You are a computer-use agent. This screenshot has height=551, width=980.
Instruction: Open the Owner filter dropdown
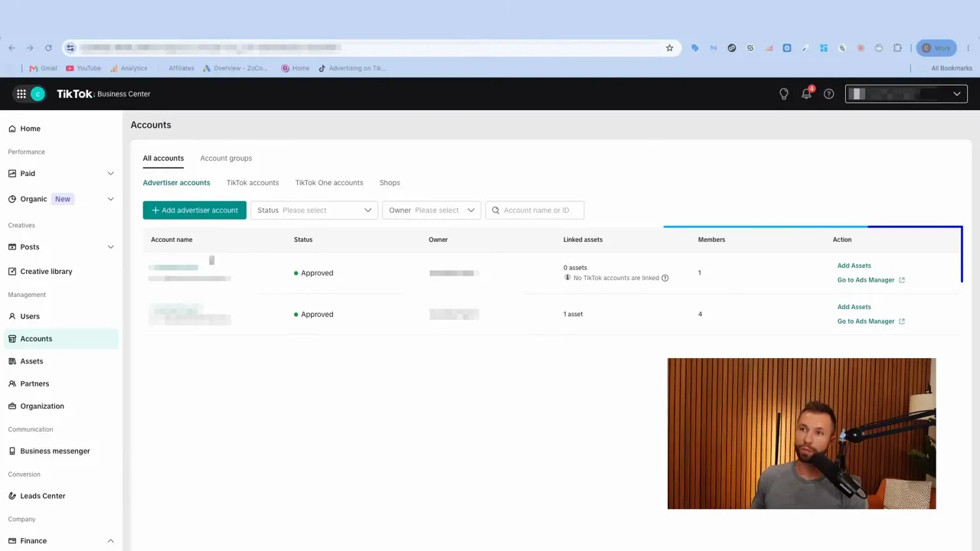[x=431, y=210]
